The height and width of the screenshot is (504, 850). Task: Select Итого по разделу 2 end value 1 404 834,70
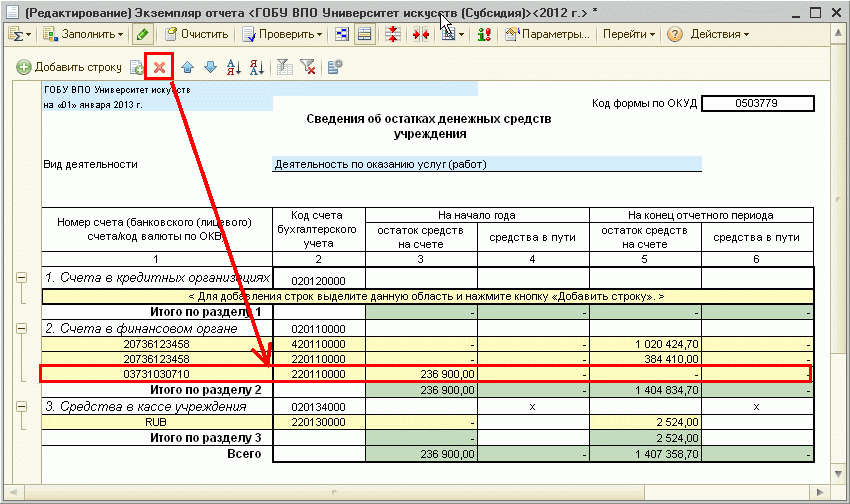coord(645,390)
